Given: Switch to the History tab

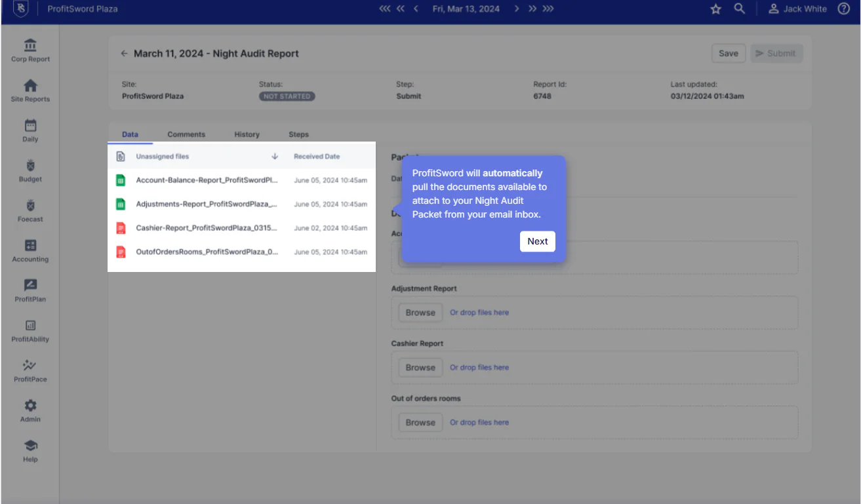Looking at the screenshot, I should (x=247, y=134).
